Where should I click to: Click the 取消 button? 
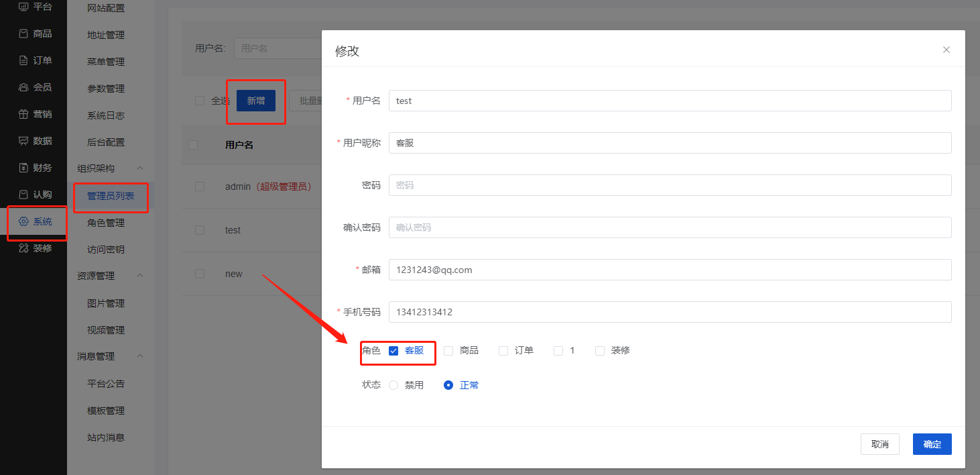point(880,444)
